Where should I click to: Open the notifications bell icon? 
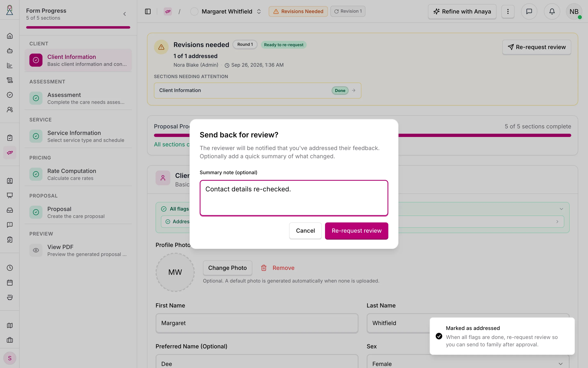[x=552, y=11]
